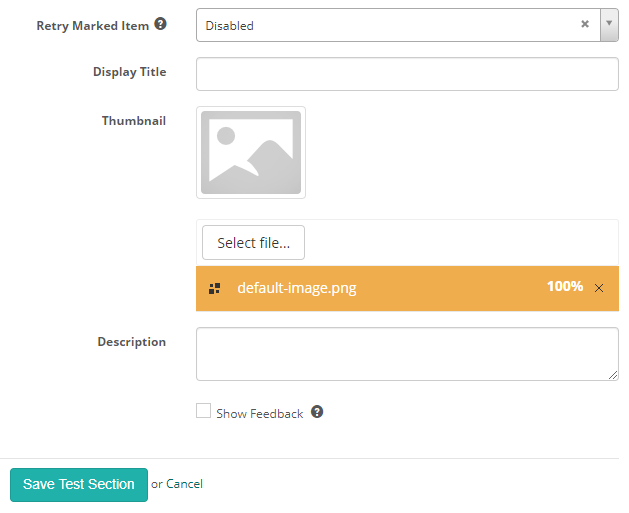The height and width of the screenshot is (513, 629).
Task: Click the file type icon beside default-image.png
Action: 214,289
